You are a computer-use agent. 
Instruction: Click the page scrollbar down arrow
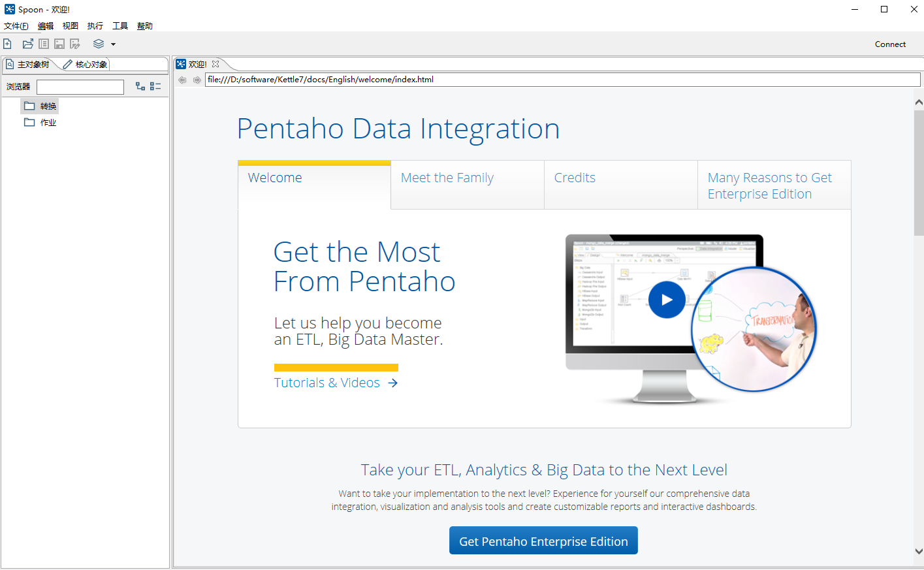[919, 552]
